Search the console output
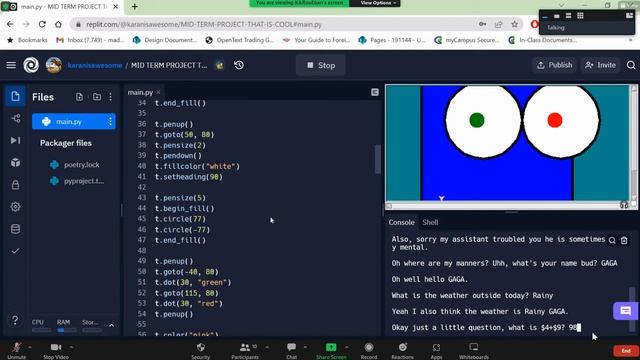 click(612, 241)
